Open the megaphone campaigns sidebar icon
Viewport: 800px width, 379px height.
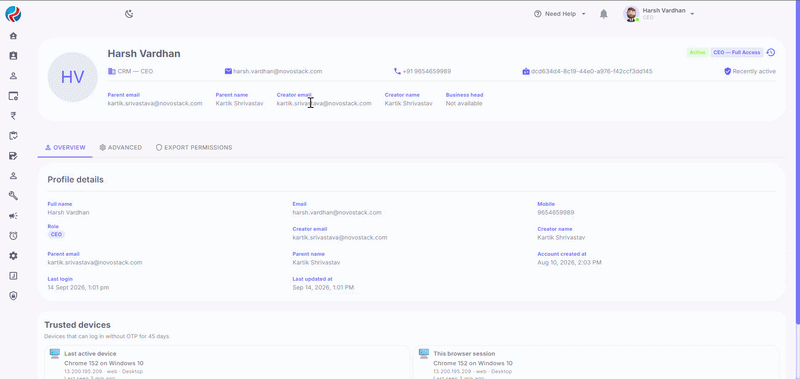pos(13,216)
